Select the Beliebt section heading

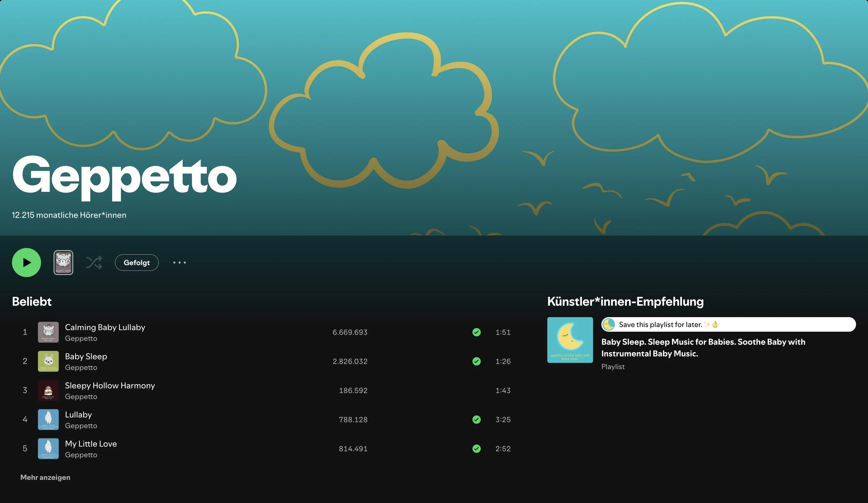tap(32, 302)
